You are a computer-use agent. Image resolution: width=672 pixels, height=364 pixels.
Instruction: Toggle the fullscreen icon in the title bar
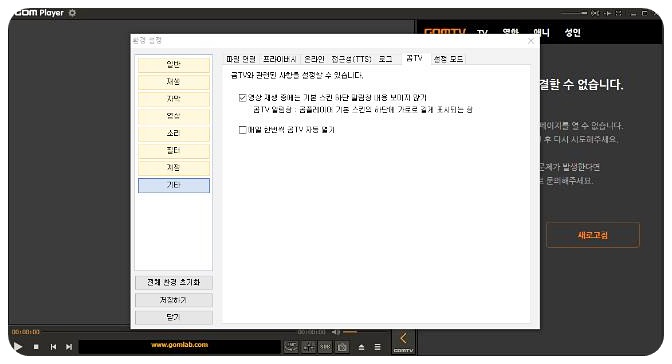click(618, 14)
